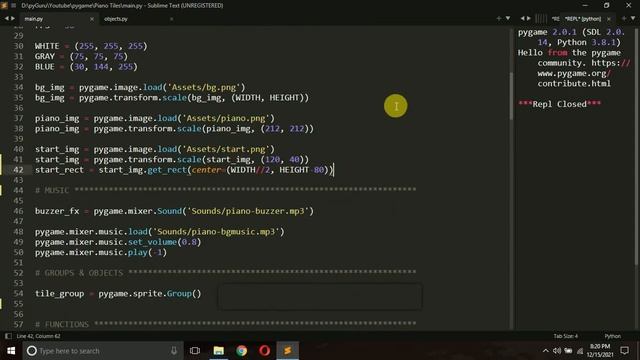Click the # FUNCTIONS comment line
640x360 pixels.
(x=226, y=324)
